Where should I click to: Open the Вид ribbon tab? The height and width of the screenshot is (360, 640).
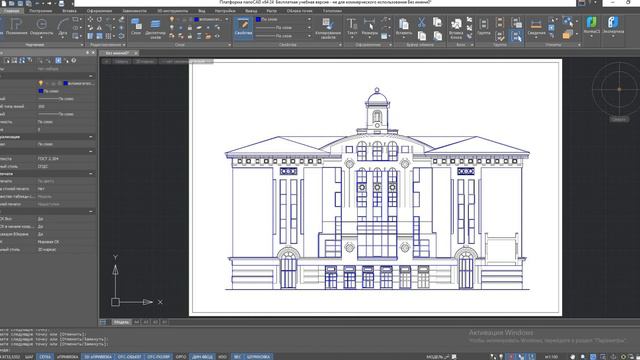coord(202,11)
